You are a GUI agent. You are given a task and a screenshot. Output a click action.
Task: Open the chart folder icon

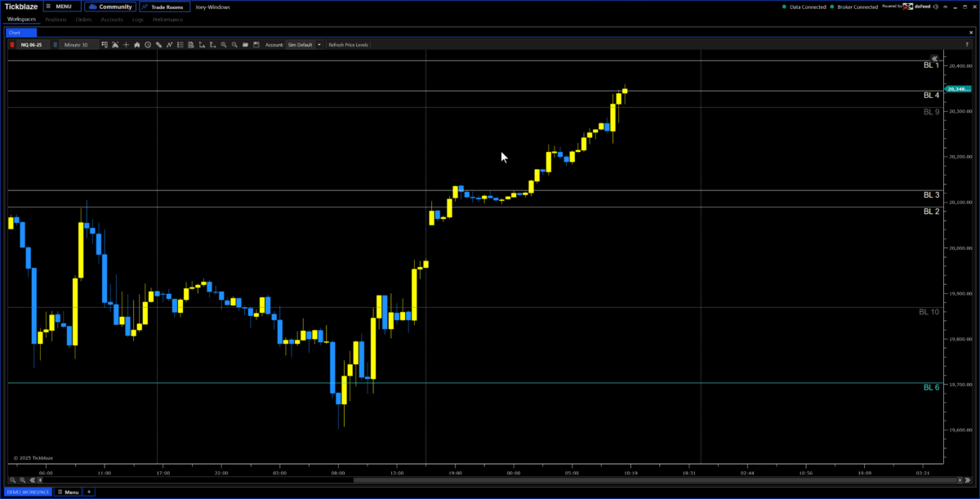tap(245, 44)
